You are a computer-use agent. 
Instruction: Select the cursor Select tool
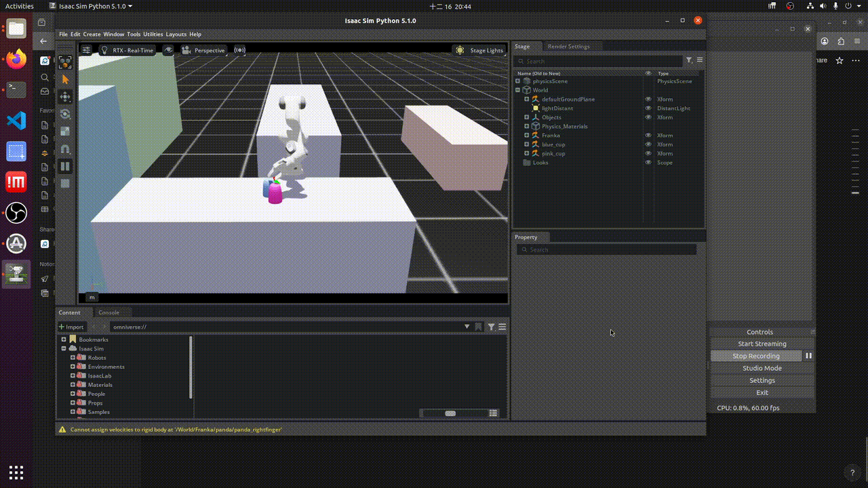[65, 78]
